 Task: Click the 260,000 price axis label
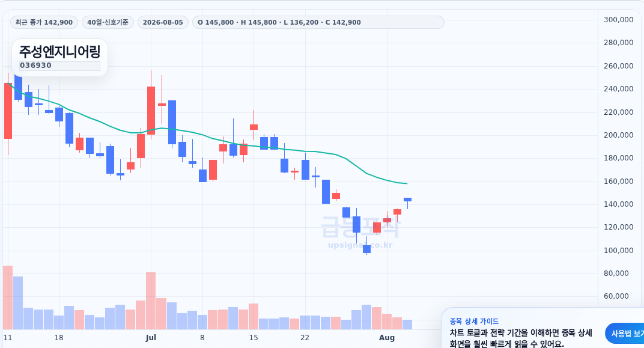click(x=618, y=66)
